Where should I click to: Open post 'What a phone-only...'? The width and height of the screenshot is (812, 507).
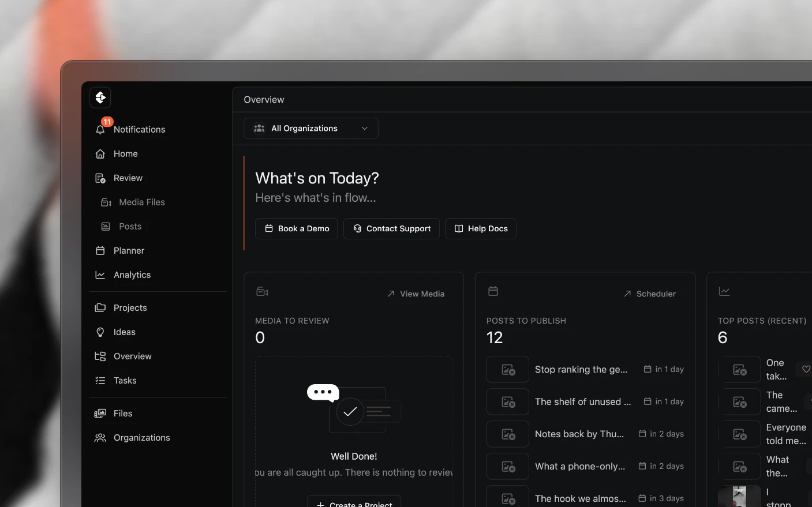580,467
